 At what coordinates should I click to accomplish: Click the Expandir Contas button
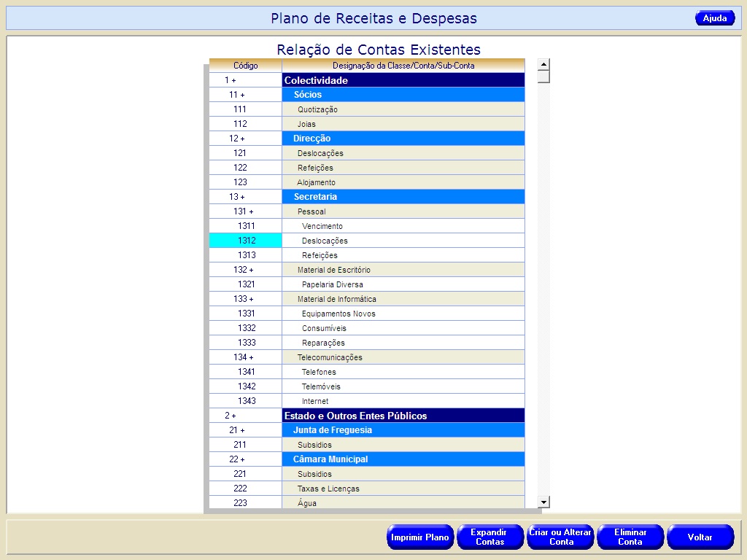490,537
